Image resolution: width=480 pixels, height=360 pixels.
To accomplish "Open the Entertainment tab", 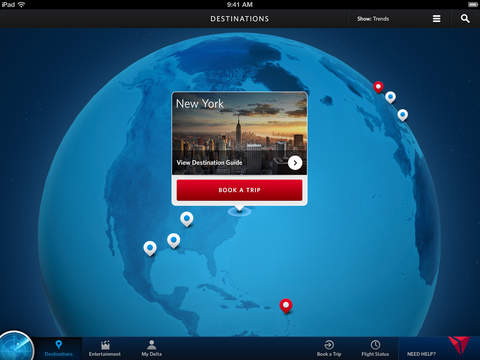I will 105,348.
